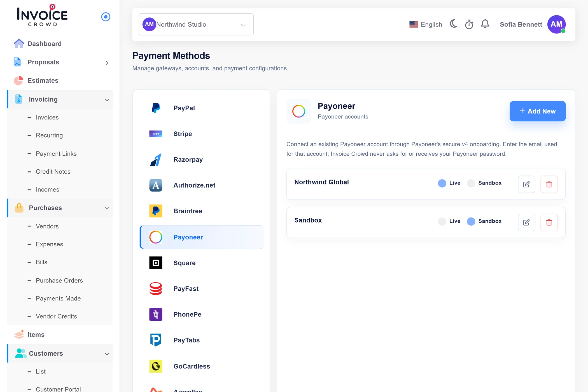This screenshot has width=588, height=392.
Task: Click the Braintree gateway logo
Action: (x=156, y=211)
